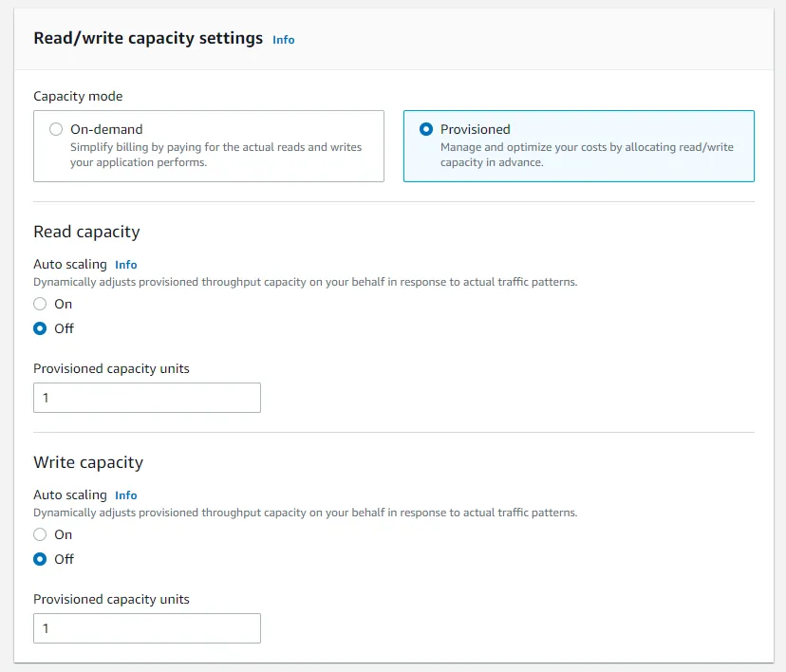Viewport: 786px width, 672px height.
Task: Click the On-demand tile's billing description text
Action: [215, 155]
